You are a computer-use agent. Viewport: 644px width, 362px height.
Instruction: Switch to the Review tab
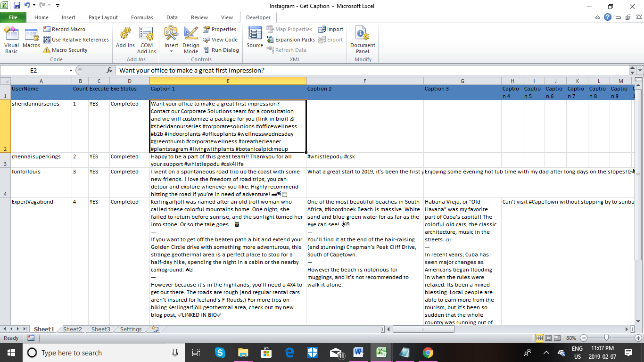199,17
